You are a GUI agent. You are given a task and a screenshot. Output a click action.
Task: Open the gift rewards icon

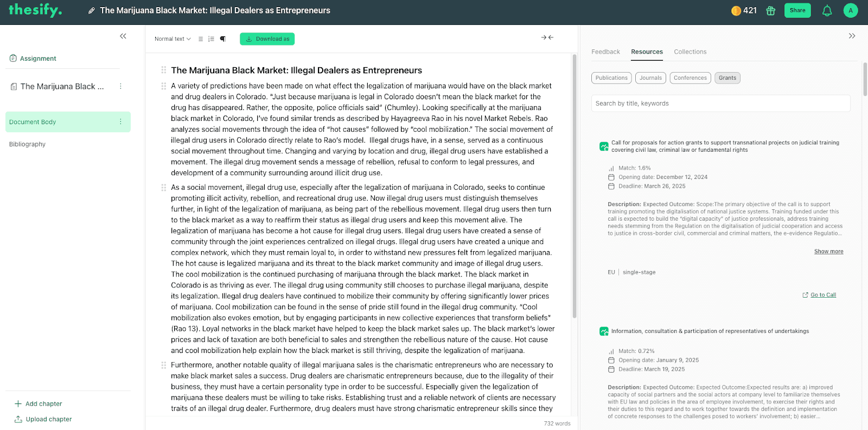click(x=771, y=10)
